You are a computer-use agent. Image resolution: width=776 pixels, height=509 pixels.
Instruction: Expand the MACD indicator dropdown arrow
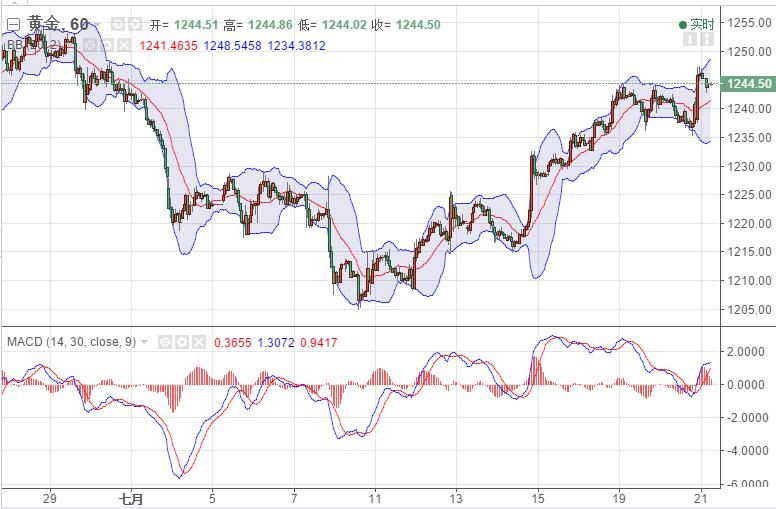tap(144, 342)
